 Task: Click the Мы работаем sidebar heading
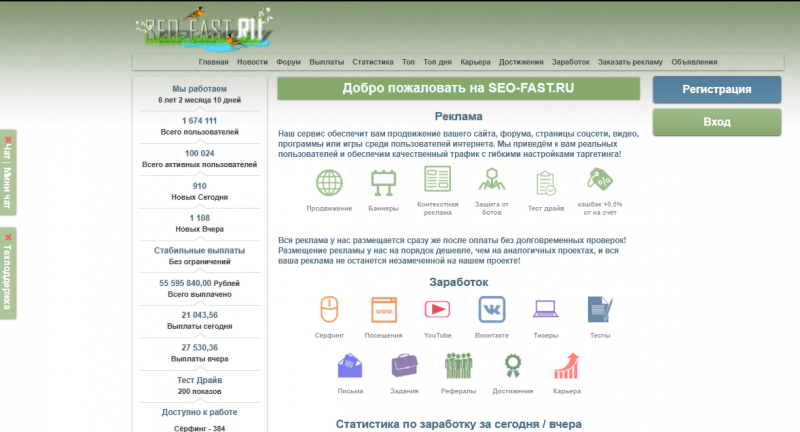point(199,89)
